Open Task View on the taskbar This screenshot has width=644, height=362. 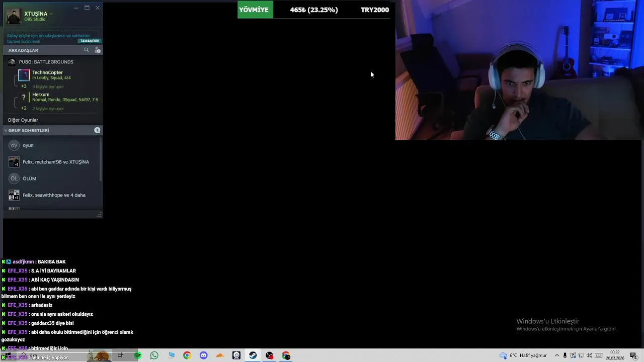(x=121, y=355)
